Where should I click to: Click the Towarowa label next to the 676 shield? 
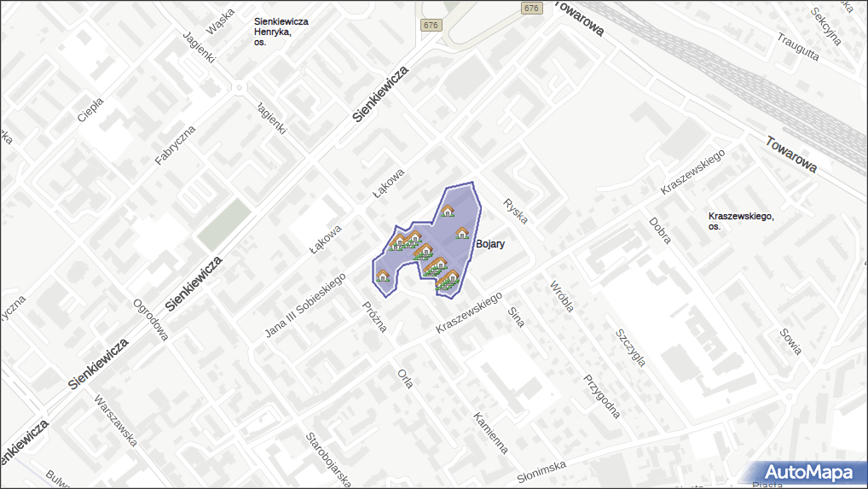[x=578, y=18]
